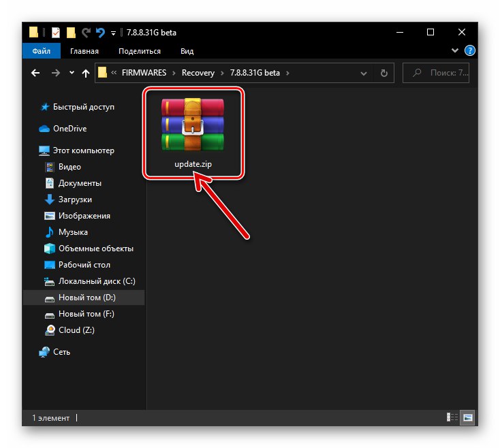Click the 7.8.8.31G beta breadcrumb segment
This screenshot has height=448, width=500.
click(255, 73)
